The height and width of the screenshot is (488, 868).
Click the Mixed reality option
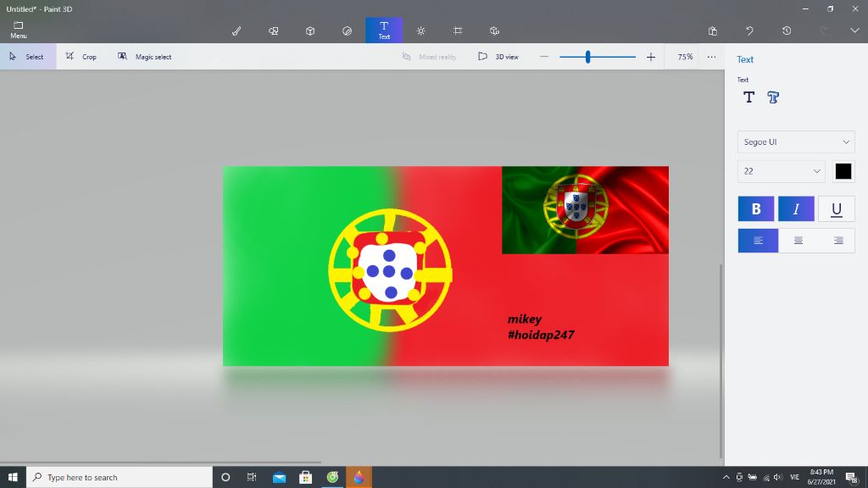click(x=429, y=57)
